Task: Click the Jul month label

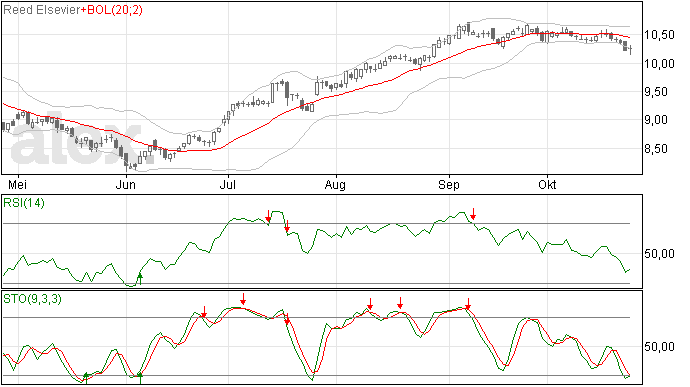Action: point(228,184)
